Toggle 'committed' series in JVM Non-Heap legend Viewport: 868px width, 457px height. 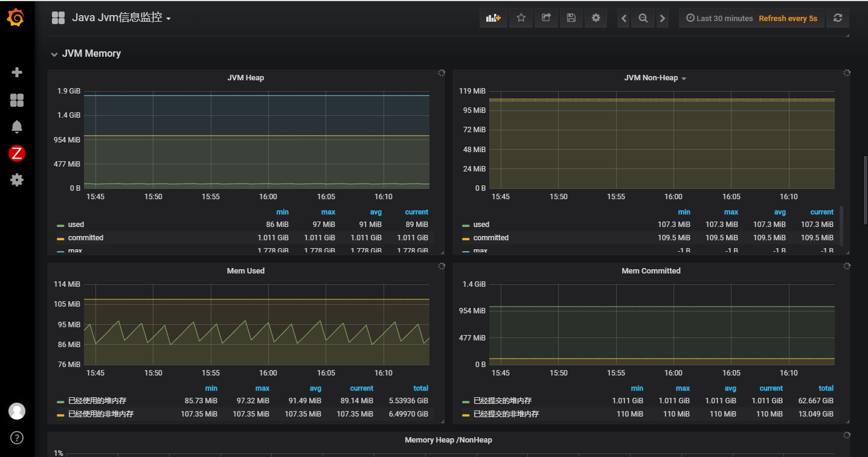490,238
